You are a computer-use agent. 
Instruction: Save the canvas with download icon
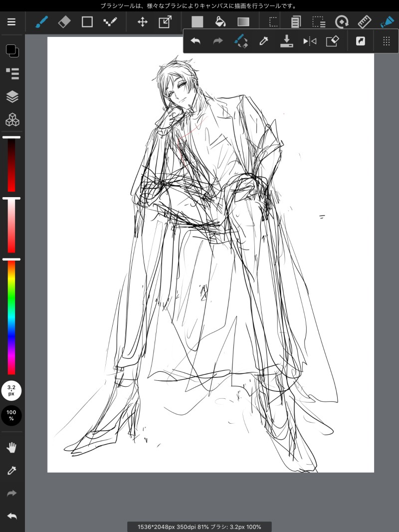(286, 41)
